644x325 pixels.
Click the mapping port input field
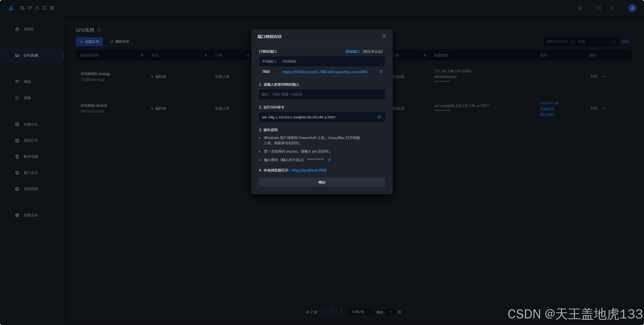pyautogui.click(x=322, y=94)
